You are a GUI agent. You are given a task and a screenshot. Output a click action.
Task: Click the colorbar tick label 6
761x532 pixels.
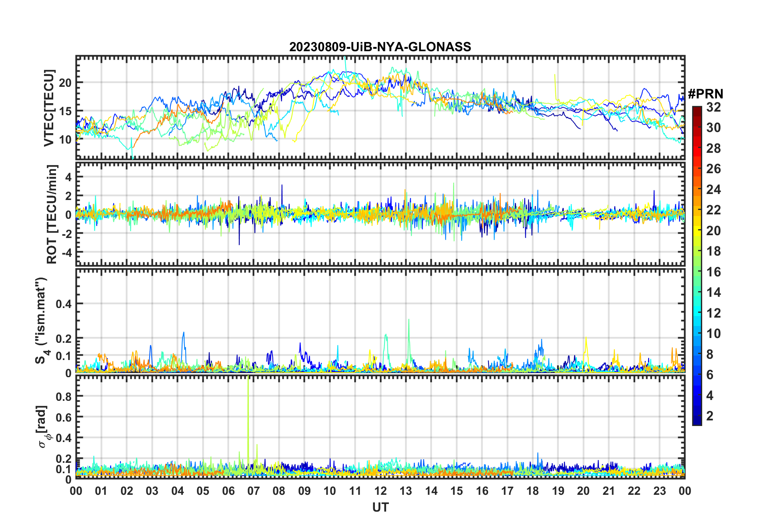[x=710, y=375]
